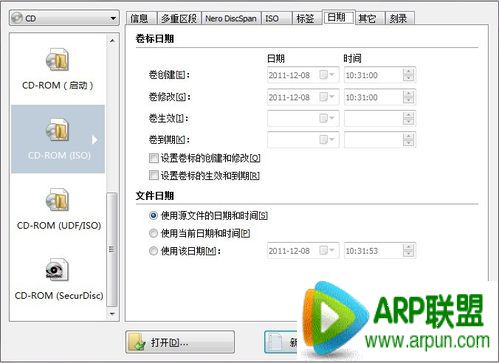Image resolution: width=499 pixels, height=363 pixels.
Task: Open the 使用该日期 date picker dropdown
Action: pos(327,251)
